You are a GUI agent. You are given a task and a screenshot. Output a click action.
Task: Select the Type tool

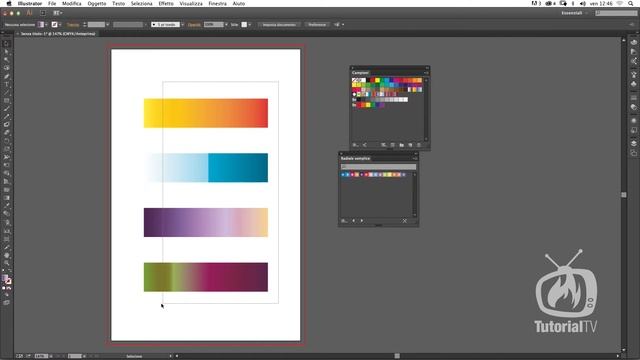7,84
